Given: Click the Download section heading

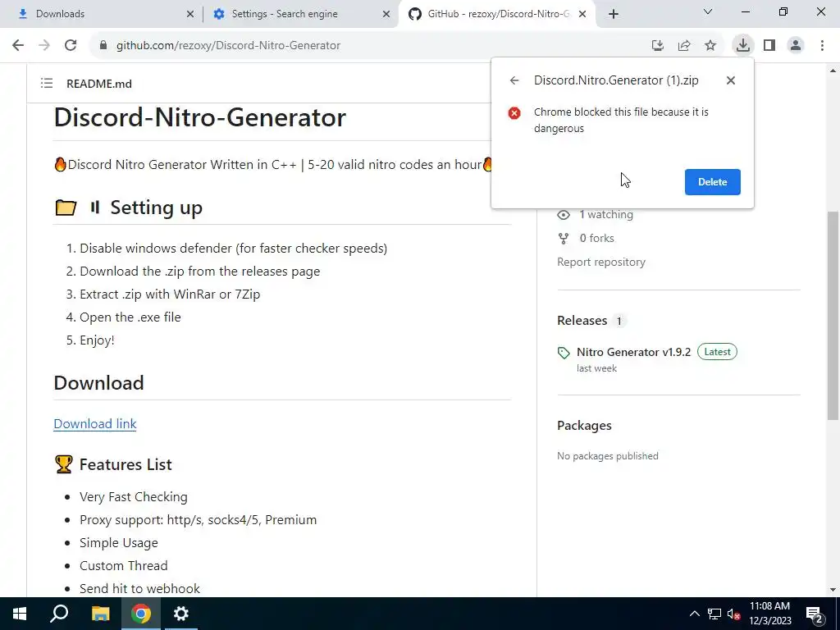Looking at the screenshot, I should [x=98, y=383].
